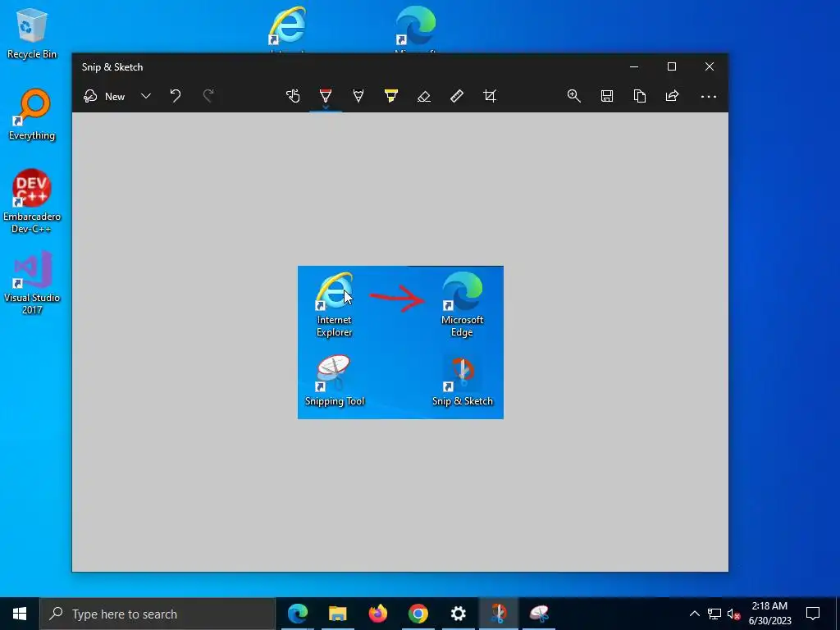Click the muted volume tray icon

(x=733, y=614)
